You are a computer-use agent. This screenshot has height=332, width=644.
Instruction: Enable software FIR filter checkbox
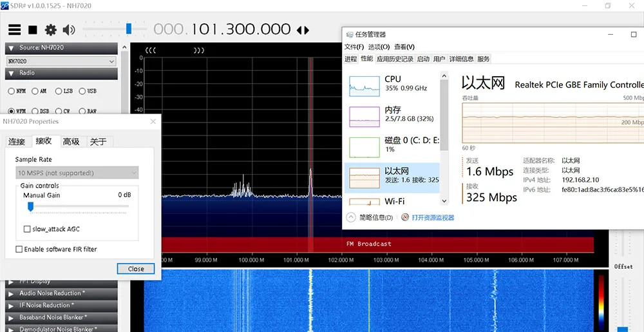19,249
